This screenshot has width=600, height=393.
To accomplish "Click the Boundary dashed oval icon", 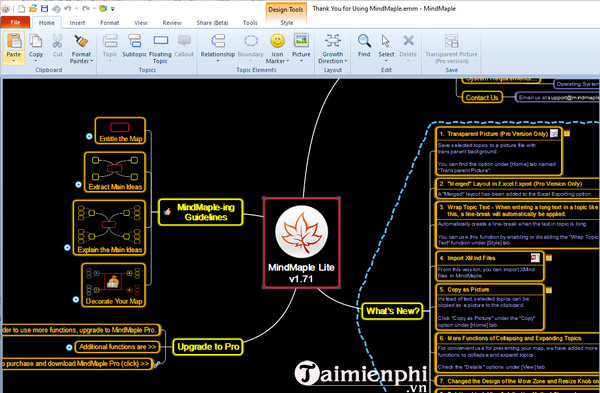I will 251,41.
